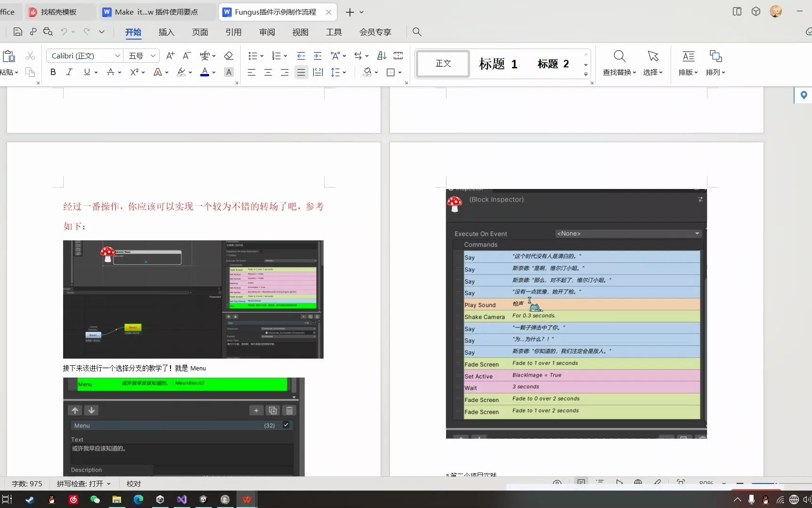This screenshot has height=508, width=812.
Task: Click the Typesetting (排版) tool
Action: 688,63
